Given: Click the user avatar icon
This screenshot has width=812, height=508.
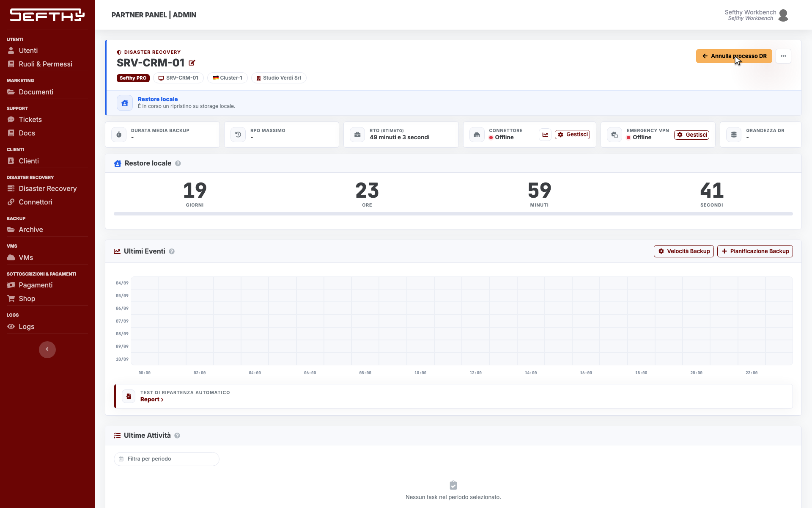Looking at the screenshot, I should click(x=783, y=15).
